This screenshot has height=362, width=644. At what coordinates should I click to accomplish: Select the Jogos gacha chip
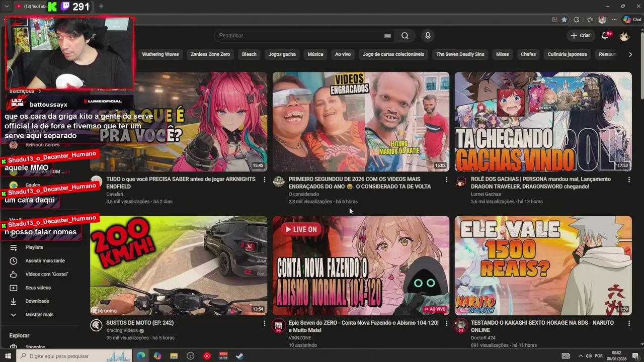coord(282,54)
